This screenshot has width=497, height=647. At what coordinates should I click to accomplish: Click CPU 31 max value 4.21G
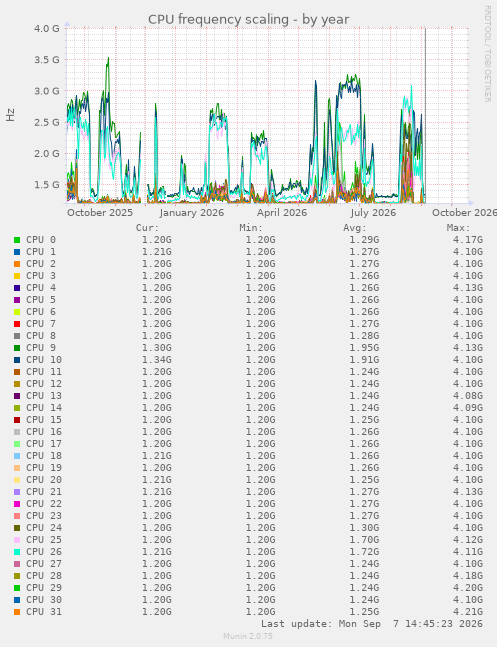[468, 612]
